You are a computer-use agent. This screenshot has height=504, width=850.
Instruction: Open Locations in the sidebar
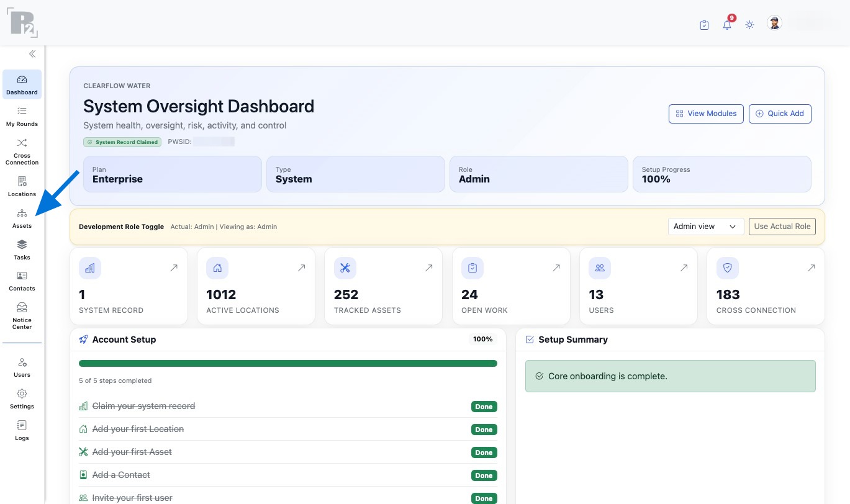[x=22, y=186]
